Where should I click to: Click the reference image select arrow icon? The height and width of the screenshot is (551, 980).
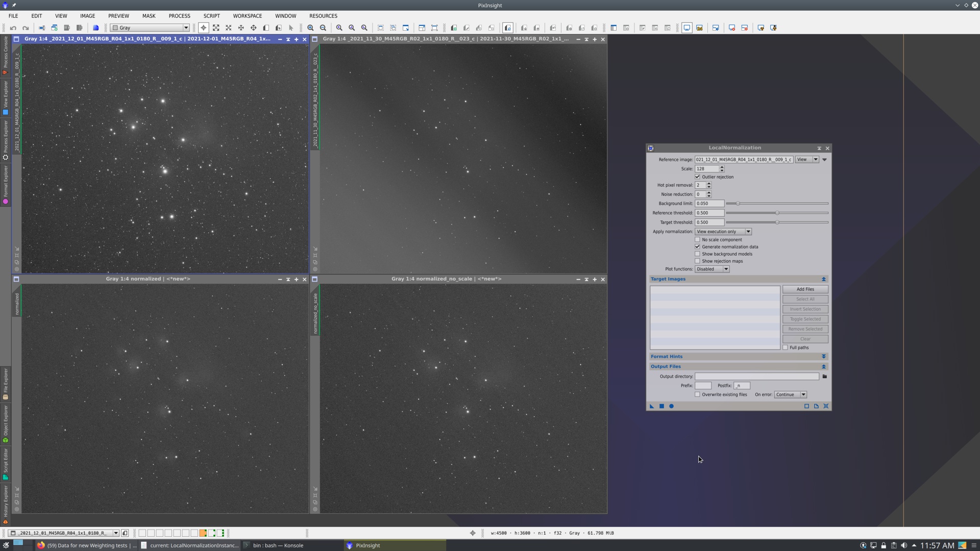[x=824, y=160]
